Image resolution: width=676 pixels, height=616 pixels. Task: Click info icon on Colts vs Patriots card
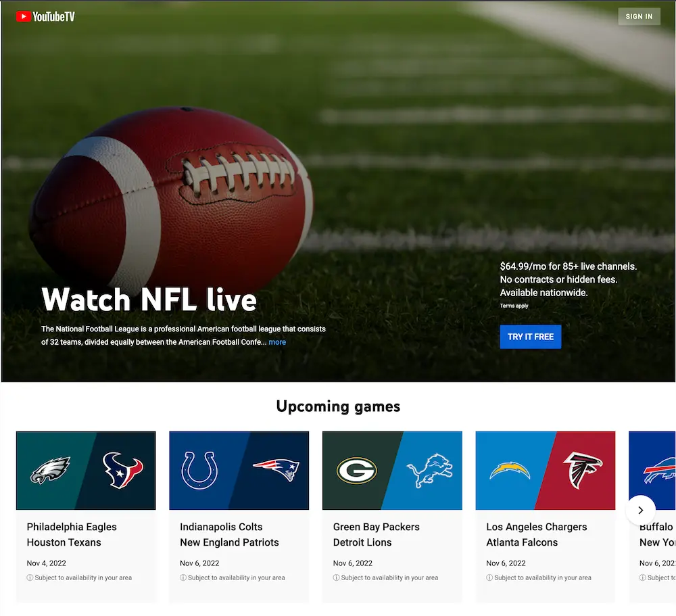click(183, 577)
